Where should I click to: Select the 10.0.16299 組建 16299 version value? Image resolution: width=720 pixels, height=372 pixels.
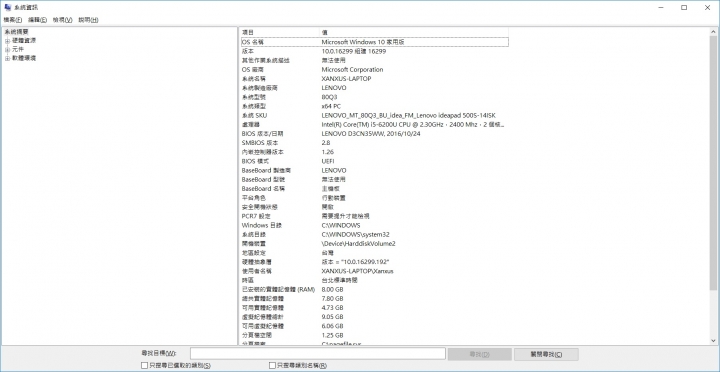pos(354,51)
